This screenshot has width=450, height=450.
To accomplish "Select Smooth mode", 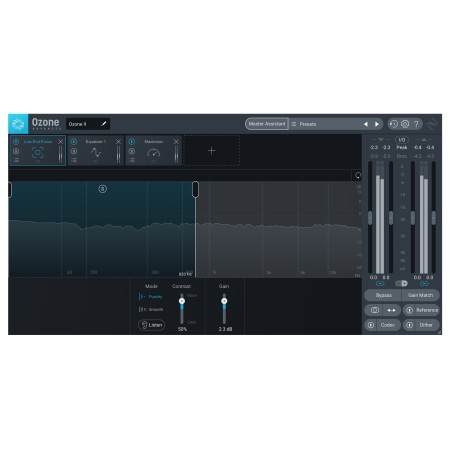I will 151,309.
